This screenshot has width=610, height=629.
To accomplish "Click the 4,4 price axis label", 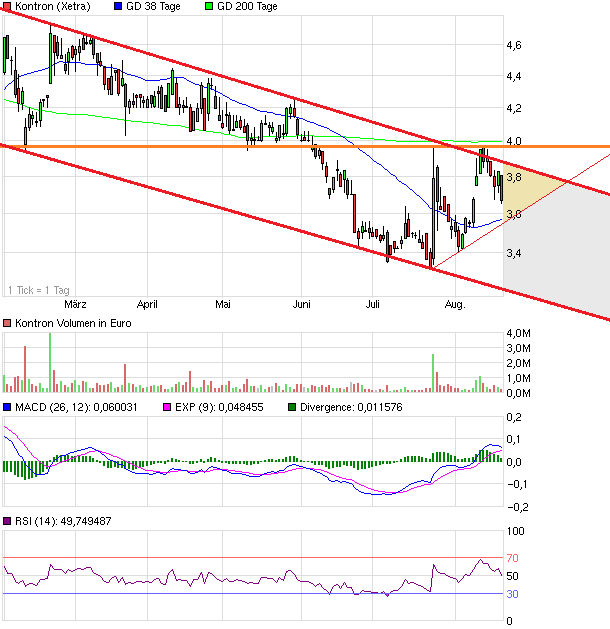I will 514,76.
